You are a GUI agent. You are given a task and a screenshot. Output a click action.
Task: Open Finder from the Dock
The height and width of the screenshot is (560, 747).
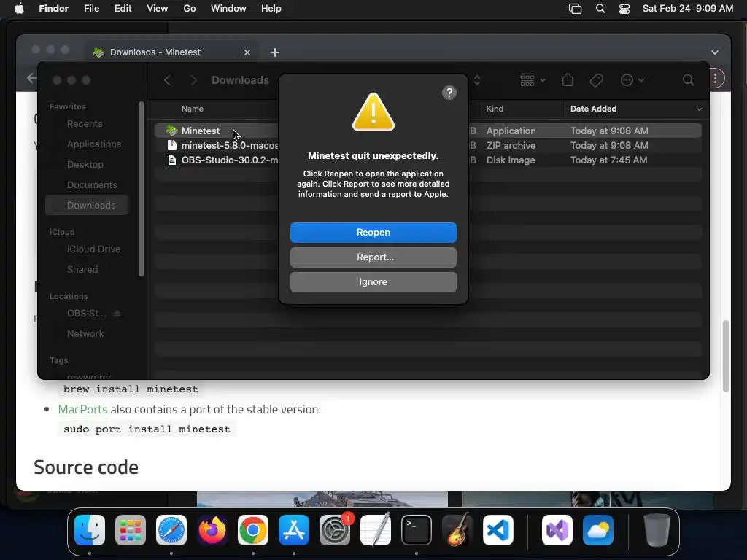click(x=90, y=530)
